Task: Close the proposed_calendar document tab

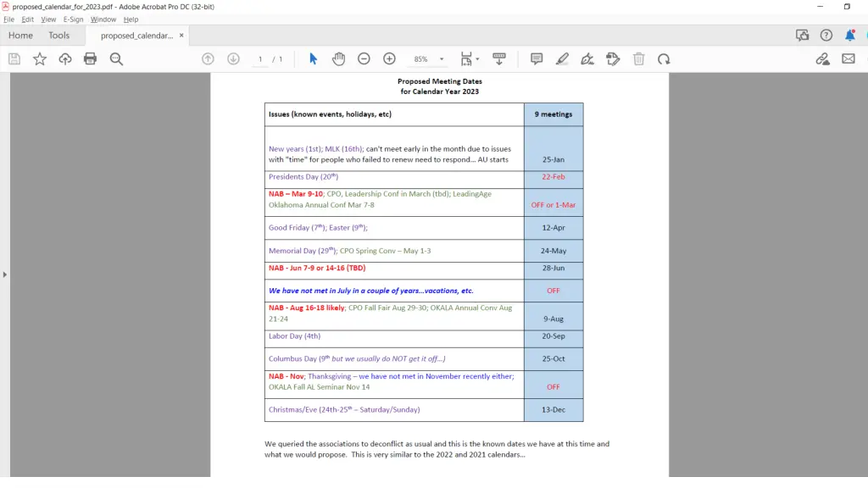Action: (x=181, y=36)
